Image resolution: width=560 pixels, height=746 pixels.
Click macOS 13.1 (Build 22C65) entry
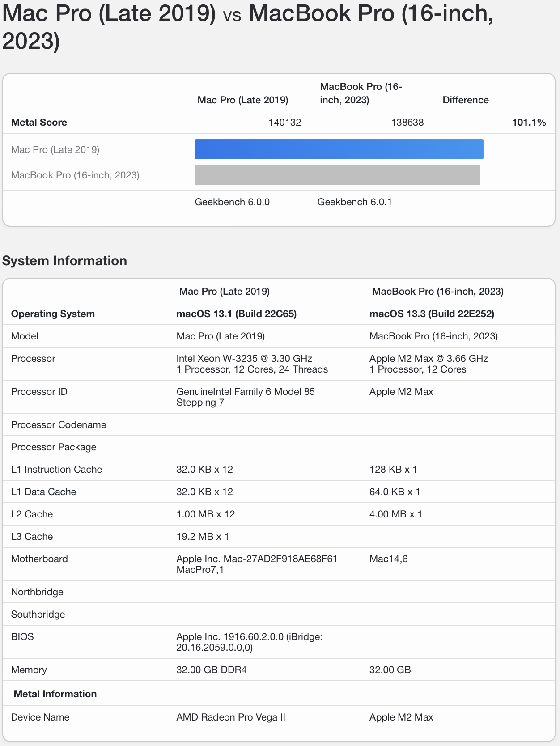coord(236,314)
